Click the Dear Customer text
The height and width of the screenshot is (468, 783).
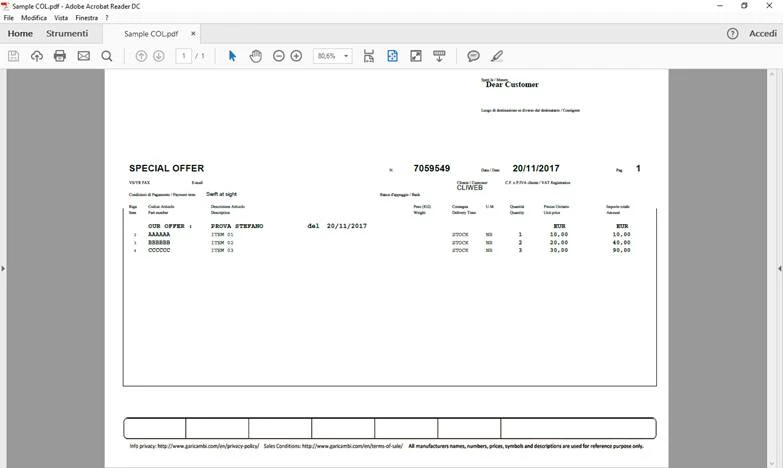[x=512, y=84]
